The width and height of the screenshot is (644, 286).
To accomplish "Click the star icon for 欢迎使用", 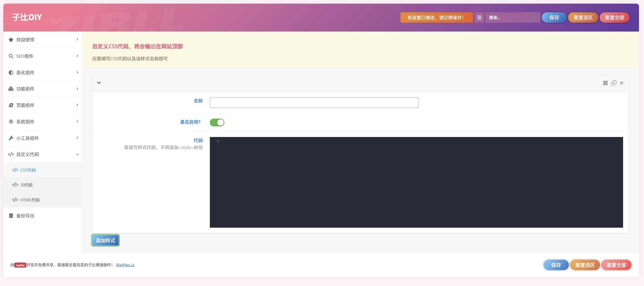I will pos(11,40).
